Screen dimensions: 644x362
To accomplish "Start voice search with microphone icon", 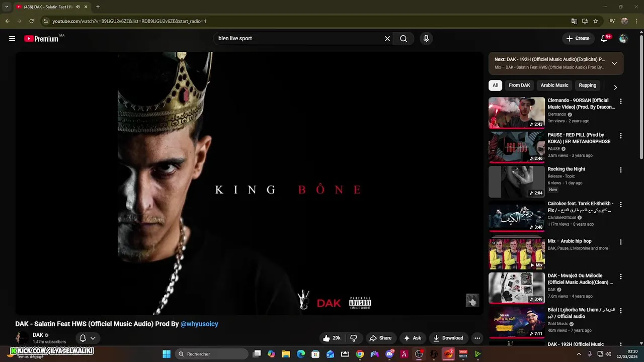I will point(426,38).
